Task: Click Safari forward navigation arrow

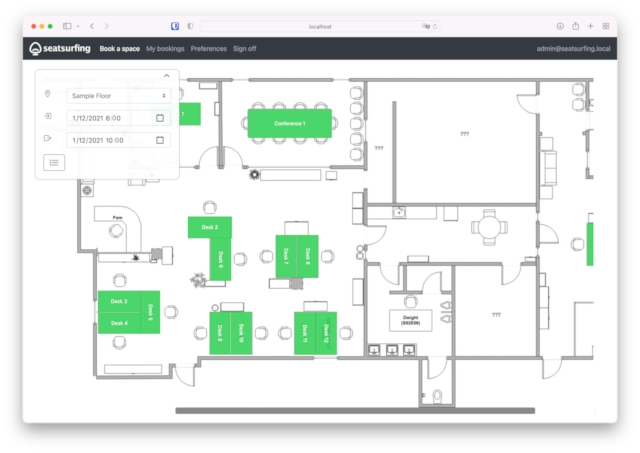Action: point(107,26)
